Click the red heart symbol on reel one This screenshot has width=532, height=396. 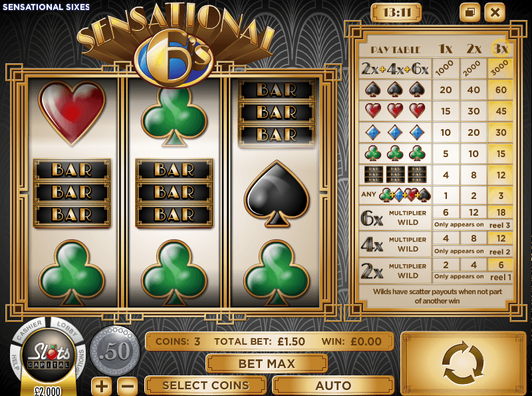tap(72, 112)
